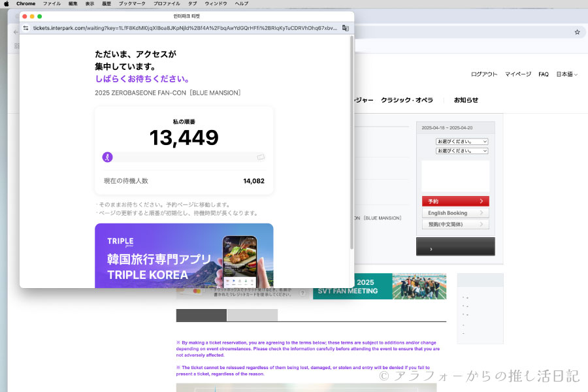
Task: Open the ブックマーク menu
Action: coord(132,4)
